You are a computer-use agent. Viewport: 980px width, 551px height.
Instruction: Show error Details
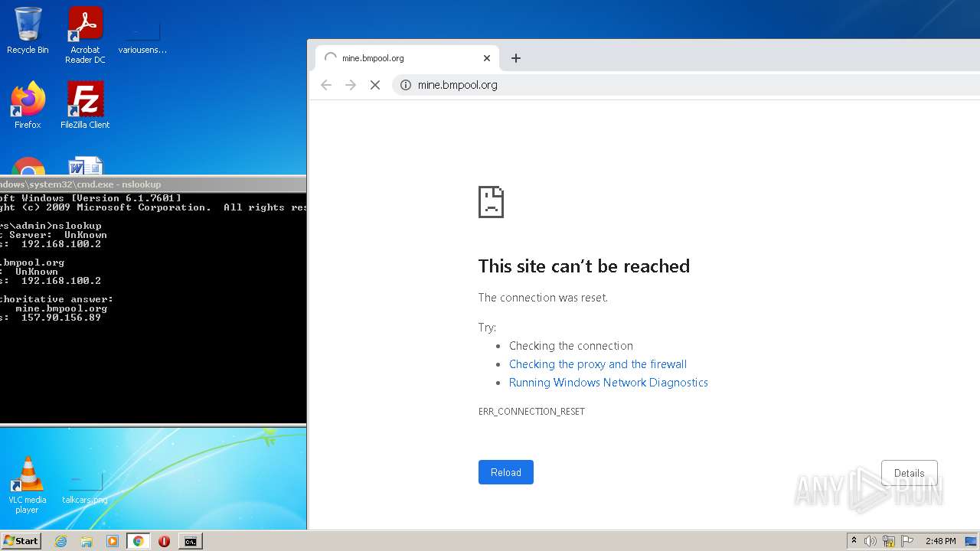pyautogui.click(x=910, y=473)
